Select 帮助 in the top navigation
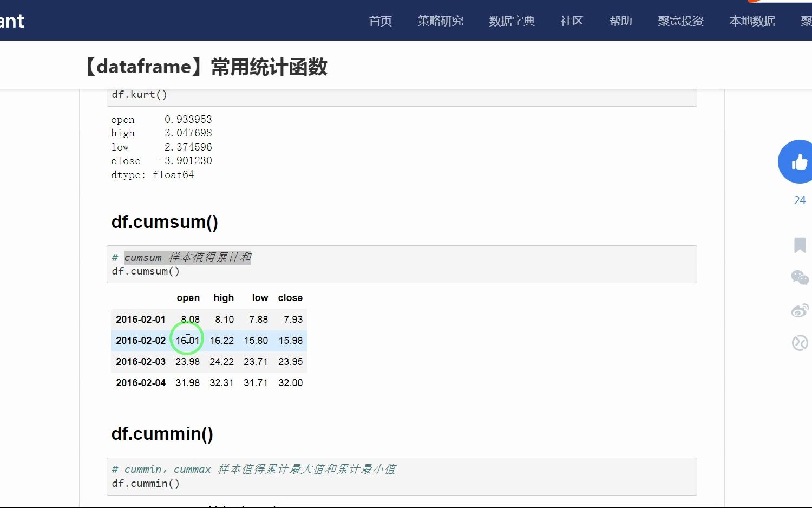The image size is (812, 508). click(x=621, y=21)
